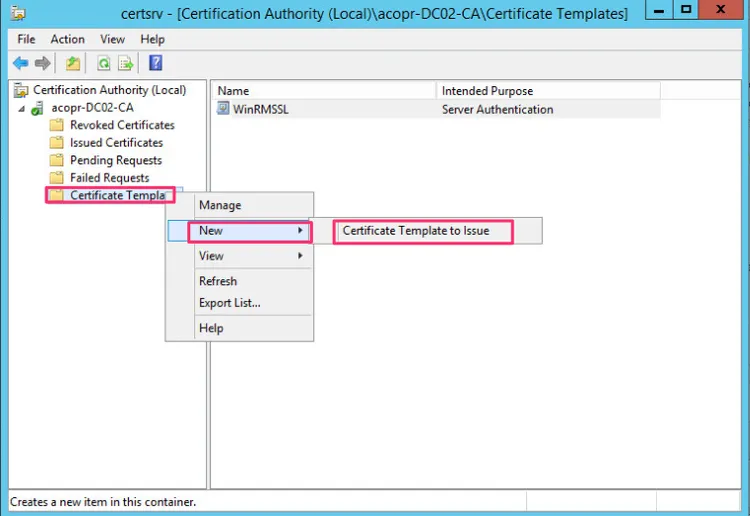Image resolution: width=750 pixels, height=516 pixels.
Task: Select Certification Authority (Local) root node
Action: coord(109,90)
